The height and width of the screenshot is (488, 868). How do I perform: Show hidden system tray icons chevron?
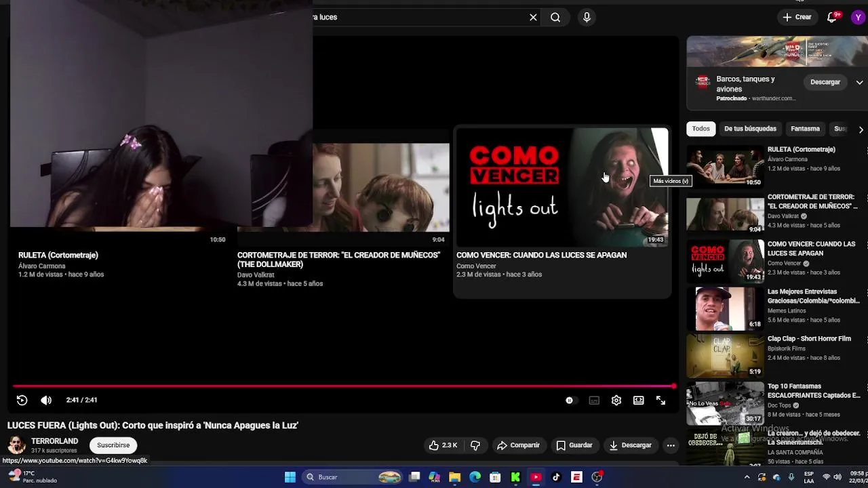[747, 477]
